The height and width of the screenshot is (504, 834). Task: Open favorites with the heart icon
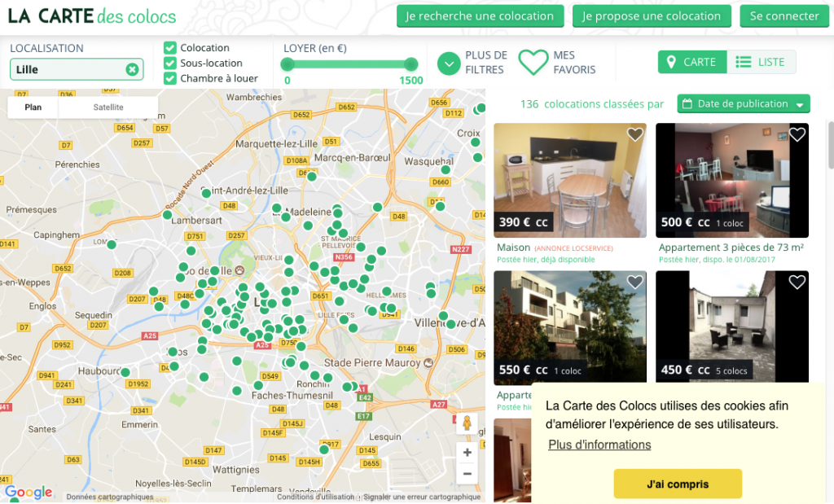click(x=533, y=63)
